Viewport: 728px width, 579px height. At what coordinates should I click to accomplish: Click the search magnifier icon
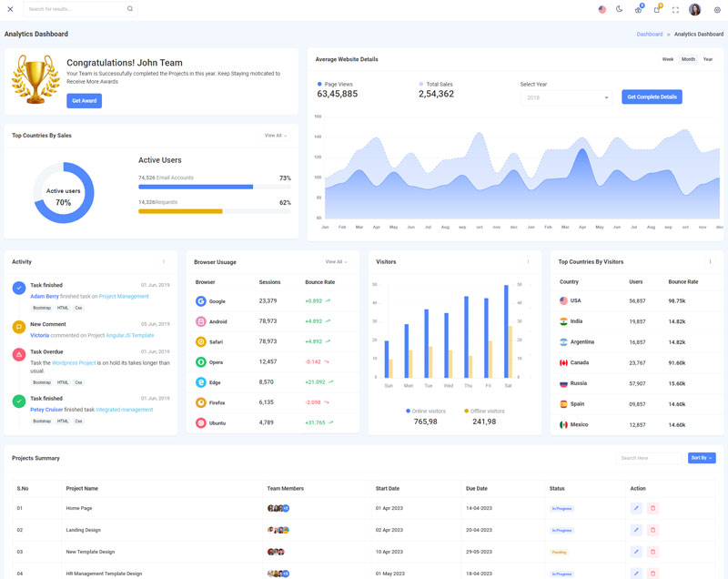tap(130, 9)
